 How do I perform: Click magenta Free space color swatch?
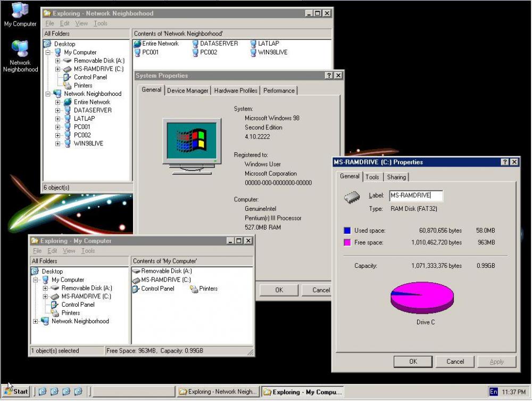pyautogui.click(x=347, y=242)
